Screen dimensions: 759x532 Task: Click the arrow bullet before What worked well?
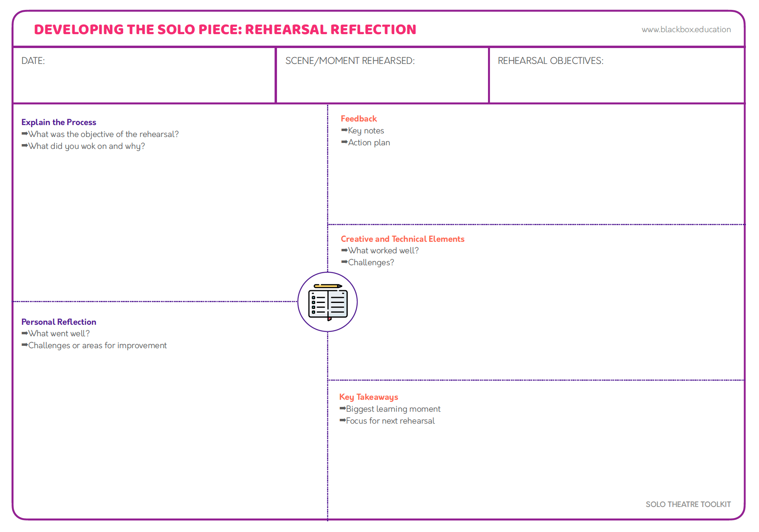(x=344, y=251)
